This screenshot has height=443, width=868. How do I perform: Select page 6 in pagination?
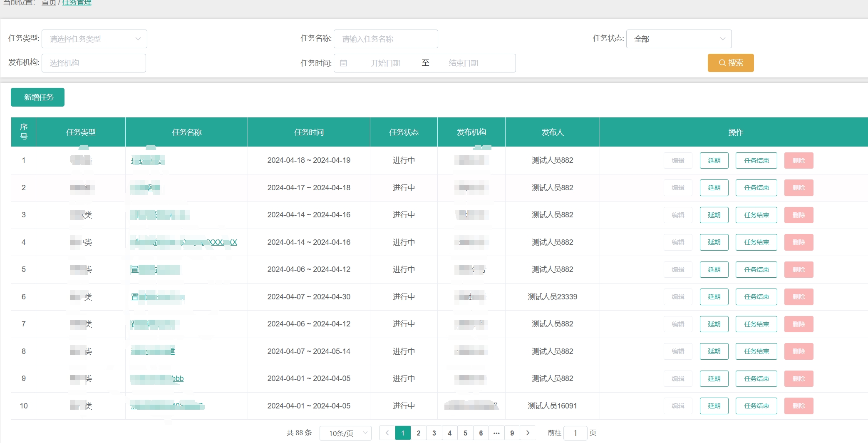(481, 433)
